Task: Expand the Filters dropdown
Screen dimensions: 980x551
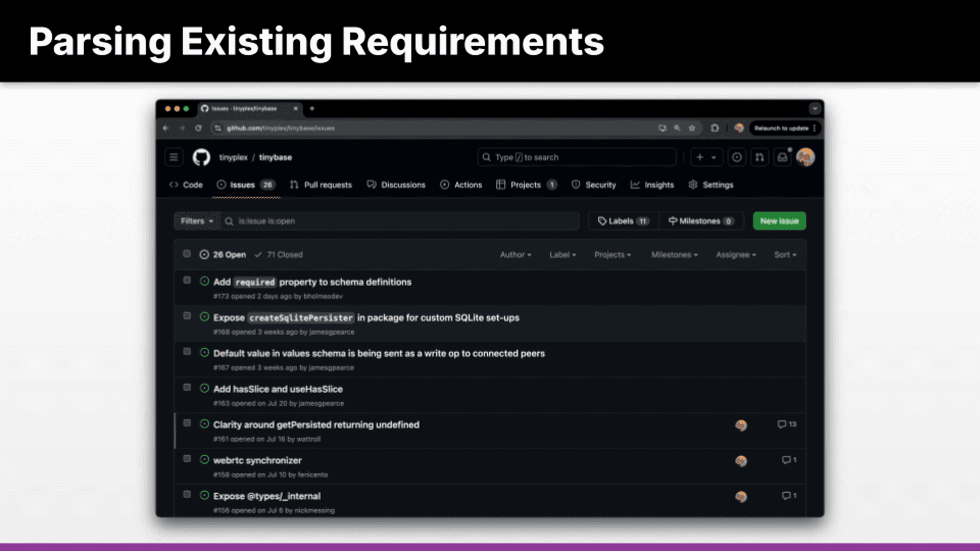Action: pyautogui.click(x=197, y=221)
